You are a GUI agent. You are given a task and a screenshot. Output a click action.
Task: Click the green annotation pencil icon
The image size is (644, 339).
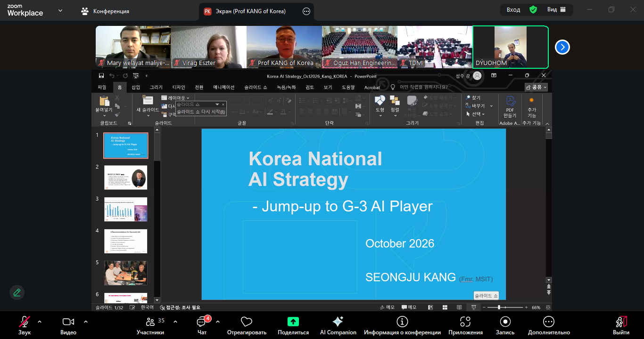17,292
